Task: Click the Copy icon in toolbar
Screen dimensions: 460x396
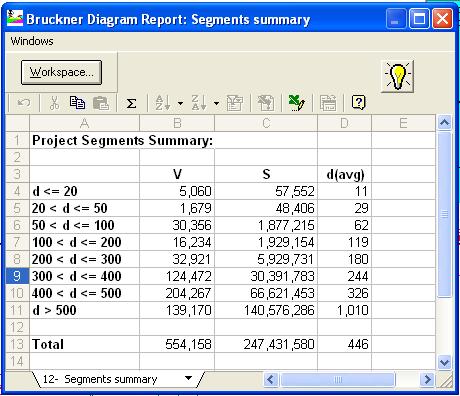Action: point(77,103)
